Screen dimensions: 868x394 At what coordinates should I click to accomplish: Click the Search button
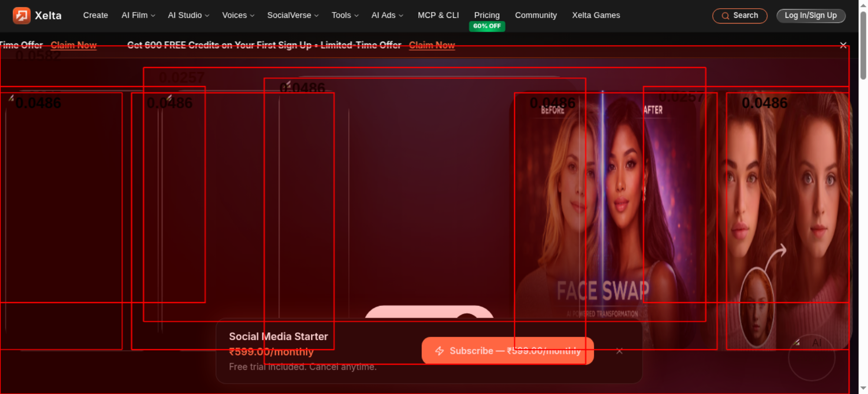740,16
